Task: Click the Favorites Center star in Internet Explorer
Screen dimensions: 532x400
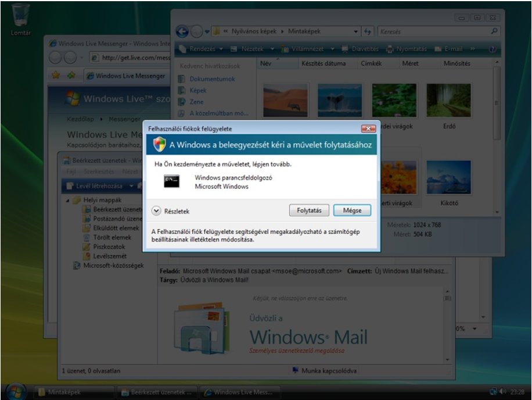Action: [56, 75]
